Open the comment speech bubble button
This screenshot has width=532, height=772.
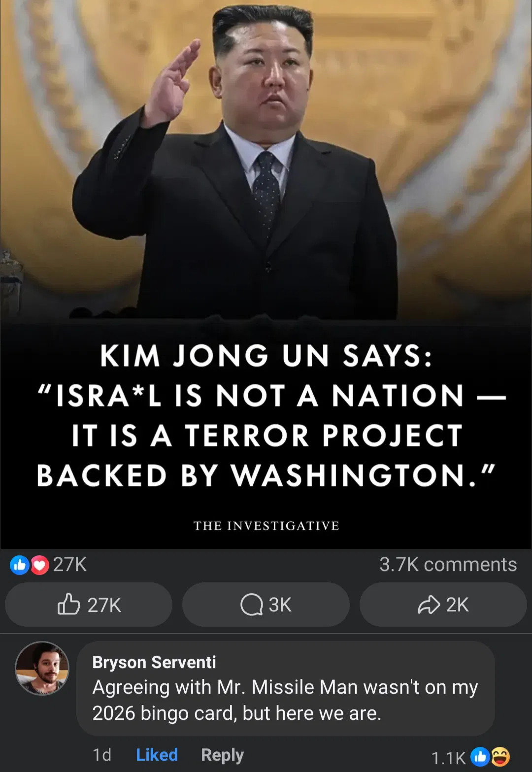pyautogui.click(x=266, y=604)
